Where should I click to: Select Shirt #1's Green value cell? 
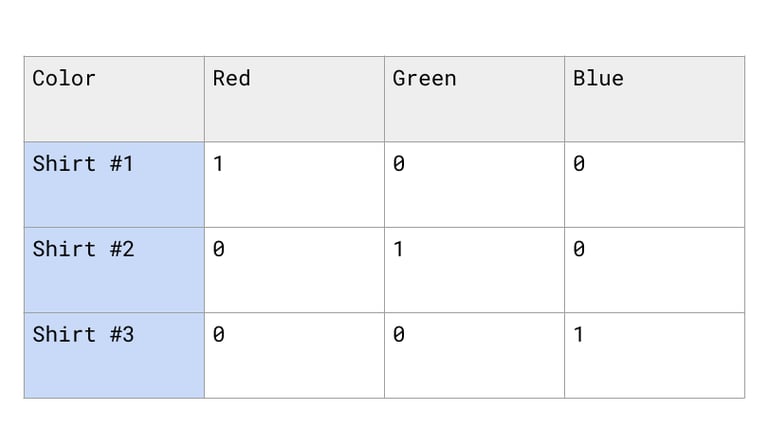click(x=474, y=185)
